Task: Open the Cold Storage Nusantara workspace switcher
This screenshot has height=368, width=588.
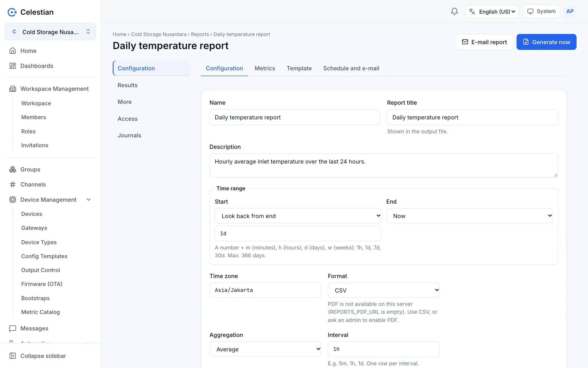Action: [50, 32]
